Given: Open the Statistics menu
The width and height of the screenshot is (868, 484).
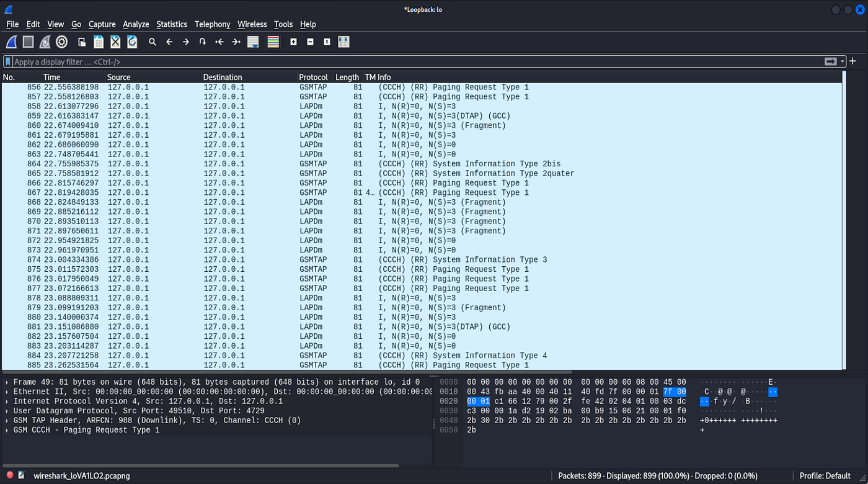Looking at the screenshot, I should pyautogui.click(x=172, y=24).
